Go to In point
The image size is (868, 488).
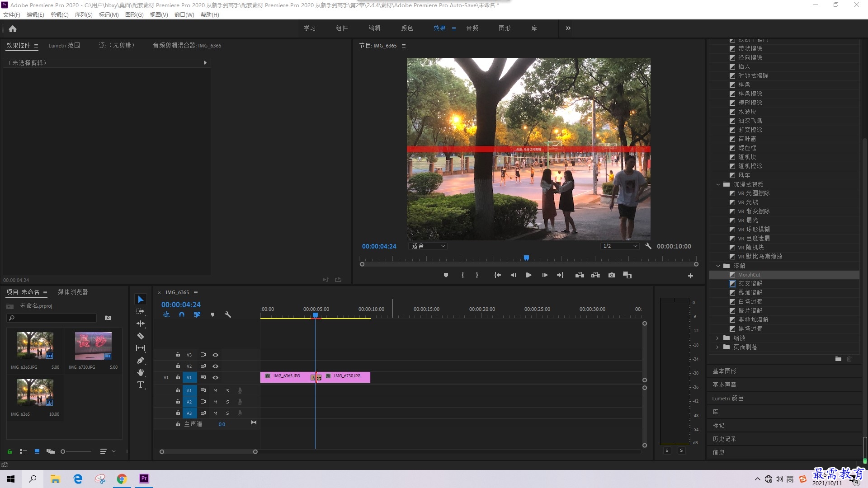497,275
